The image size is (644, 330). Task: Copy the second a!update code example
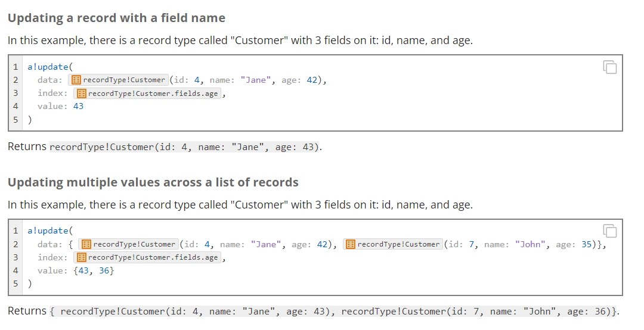[x=610, y=231]
